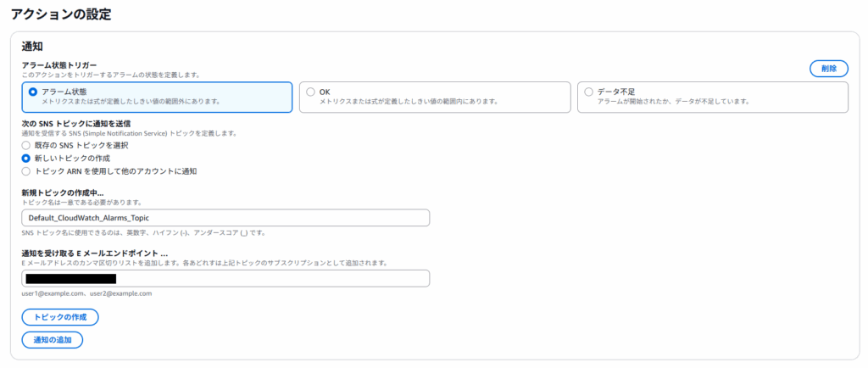This screenshot has height=368, width=868.
Task: Click the 通知 section heading
Action: coord(32,46)
